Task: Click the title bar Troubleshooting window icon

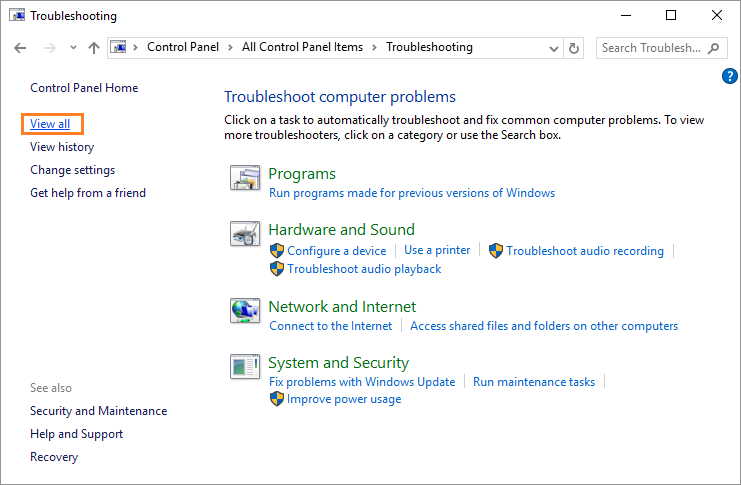Action: (17, 15)
